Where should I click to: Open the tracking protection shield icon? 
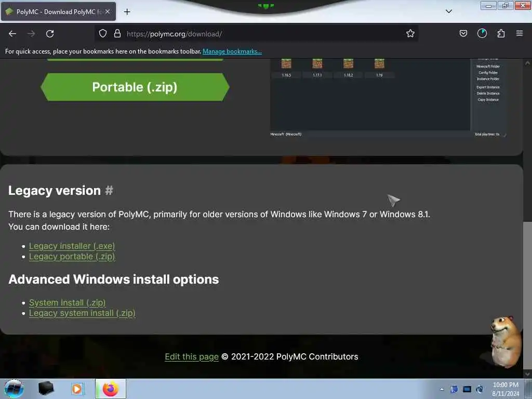click(103, 34)
